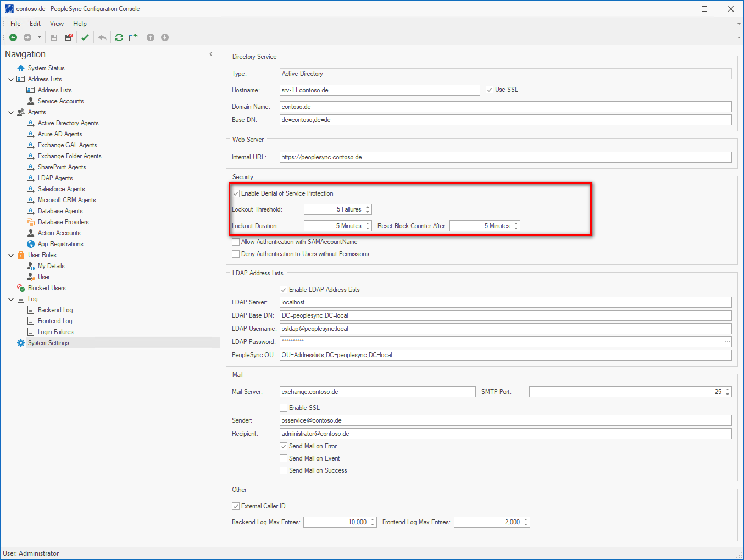Viewport: 744px width, 560px height.
Task: Click the green checkmark apply icon
Action: click(x=85, y=37)
